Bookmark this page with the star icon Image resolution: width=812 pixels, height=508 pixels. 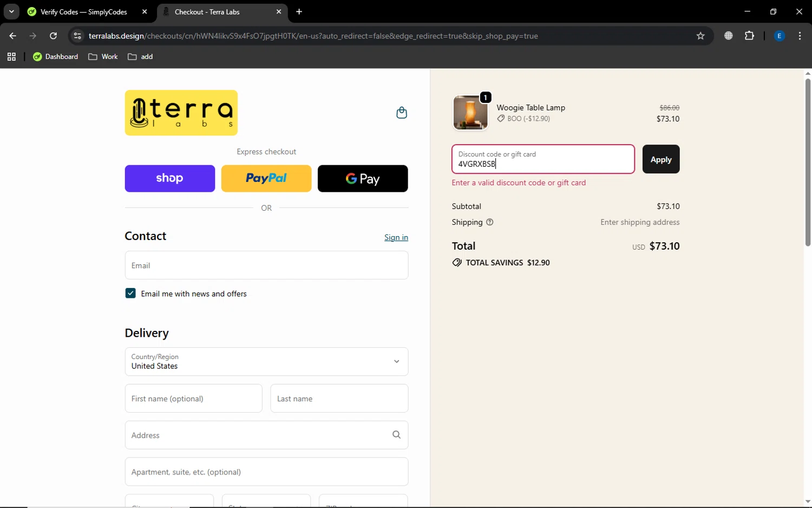(x=700, y=36)
